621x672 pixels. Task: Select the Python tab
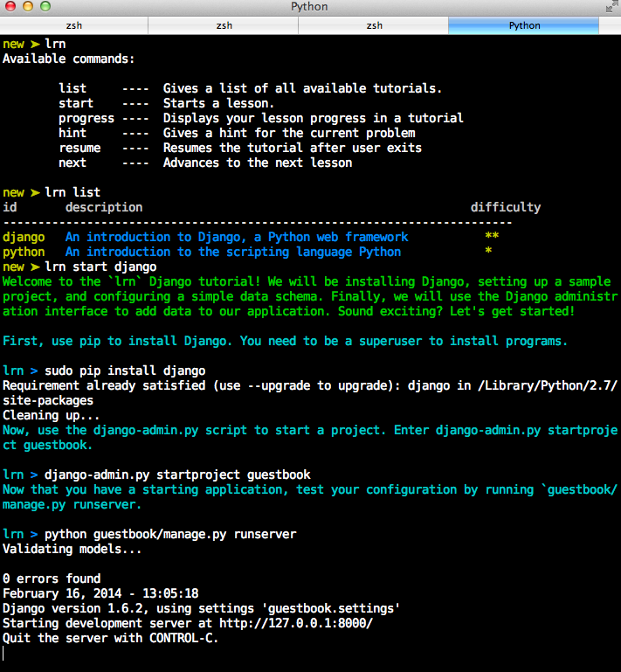pos(524,25)
